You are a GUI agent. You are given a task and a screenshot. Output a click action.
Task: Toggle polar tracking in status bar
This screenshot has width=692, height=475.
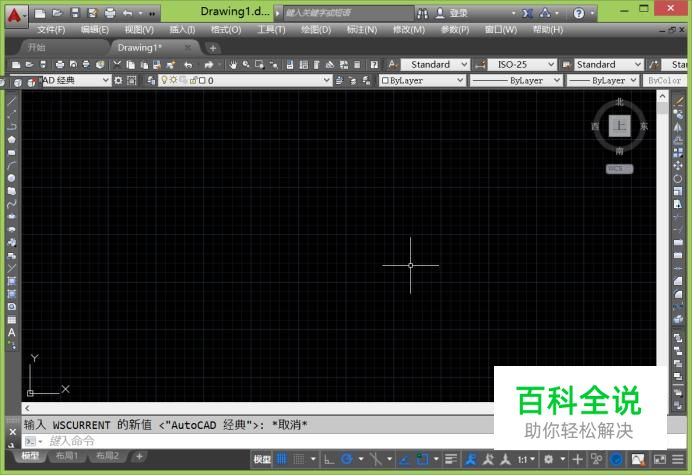click(x=347, y=460)
